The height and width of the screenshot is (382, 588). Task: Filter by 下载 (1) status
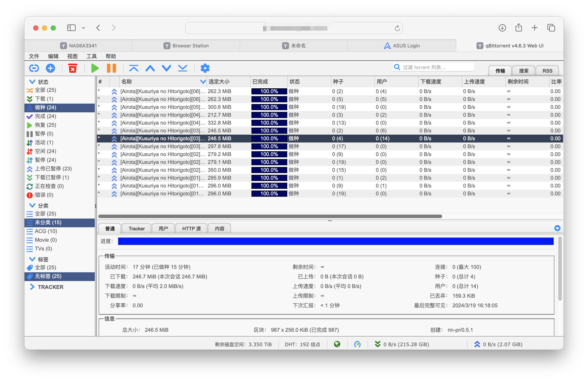coord(60,99)
